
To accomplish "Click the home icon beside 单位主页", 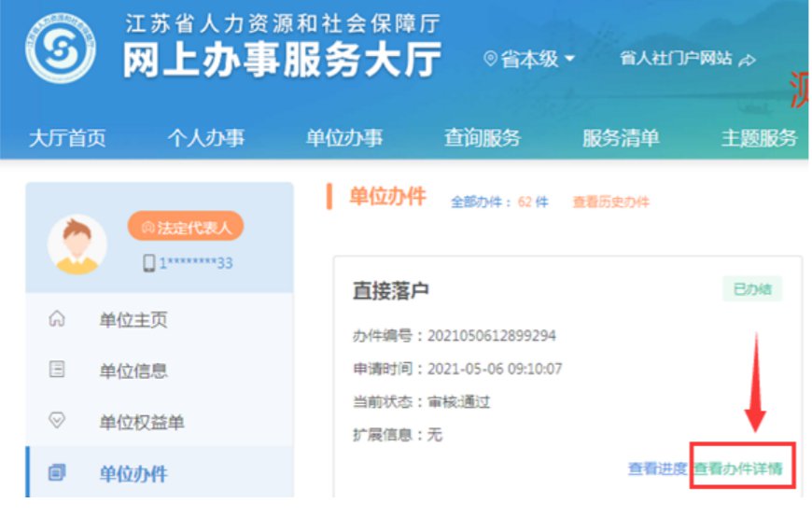I will coord(57,319).
